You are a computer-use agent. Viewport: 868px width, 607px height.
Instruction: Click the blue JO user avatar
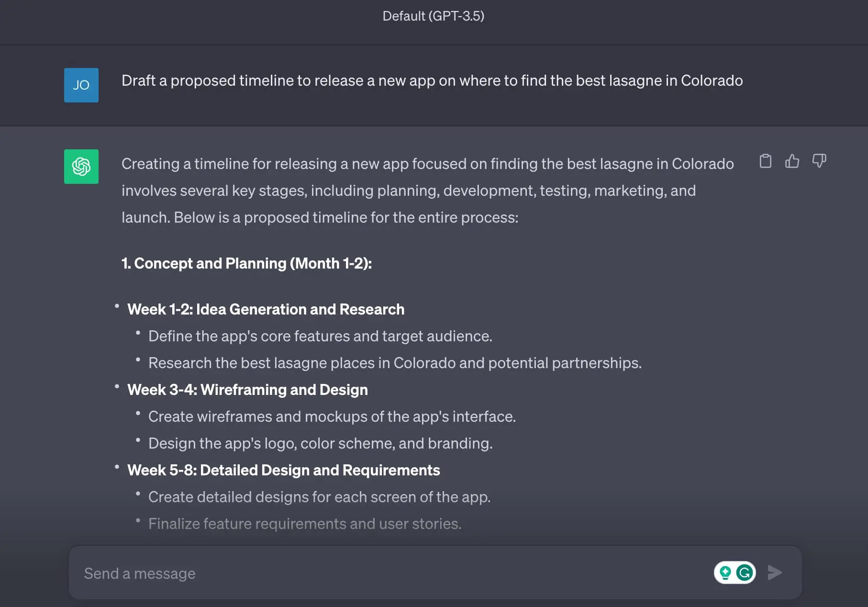[x=81, y=85]
